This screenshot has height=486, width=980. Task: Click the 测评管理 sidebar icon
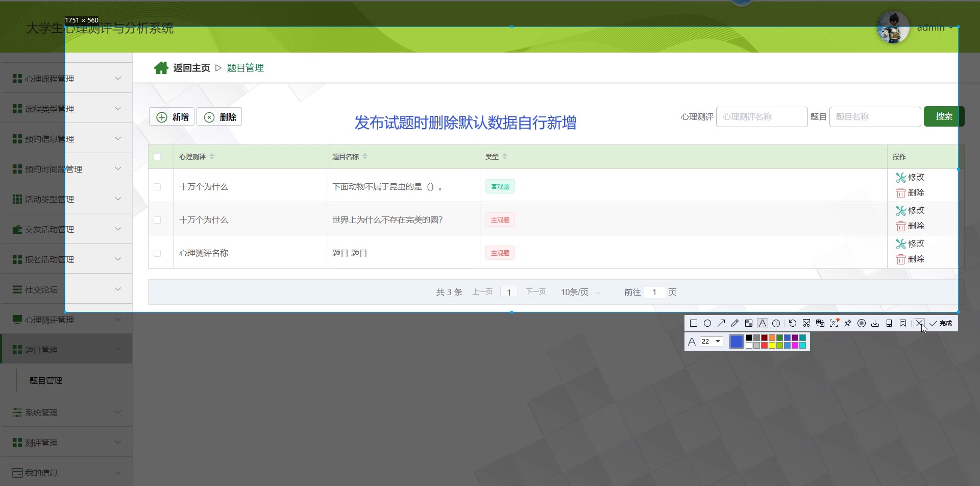tap(17, 443)
